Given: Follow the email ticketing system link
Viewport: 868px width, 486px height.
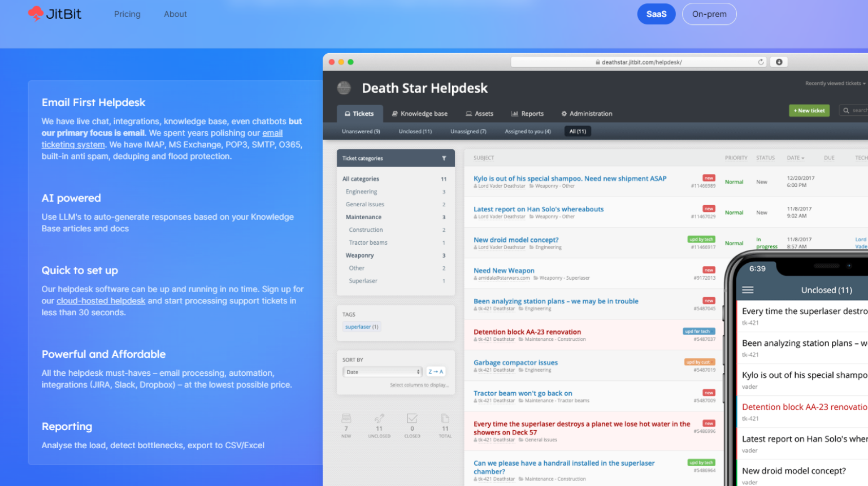Looking at the screenshot, I should 162,139.
